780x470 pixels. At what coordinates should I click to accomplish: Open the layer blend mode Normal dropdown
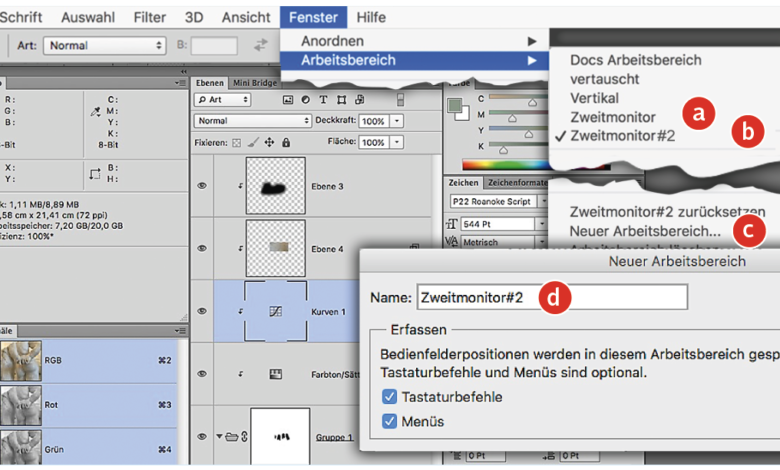click(253, 120)
